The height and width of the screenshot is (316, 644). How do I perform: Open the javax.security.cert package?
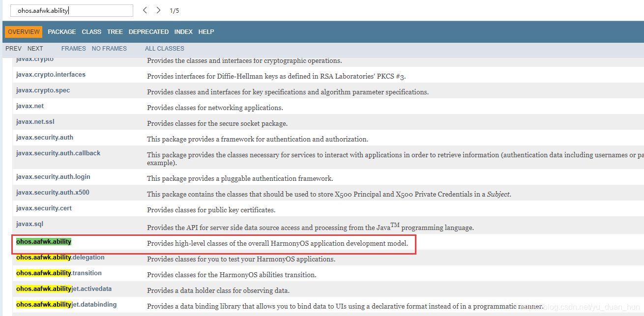(x=44, y=208)
